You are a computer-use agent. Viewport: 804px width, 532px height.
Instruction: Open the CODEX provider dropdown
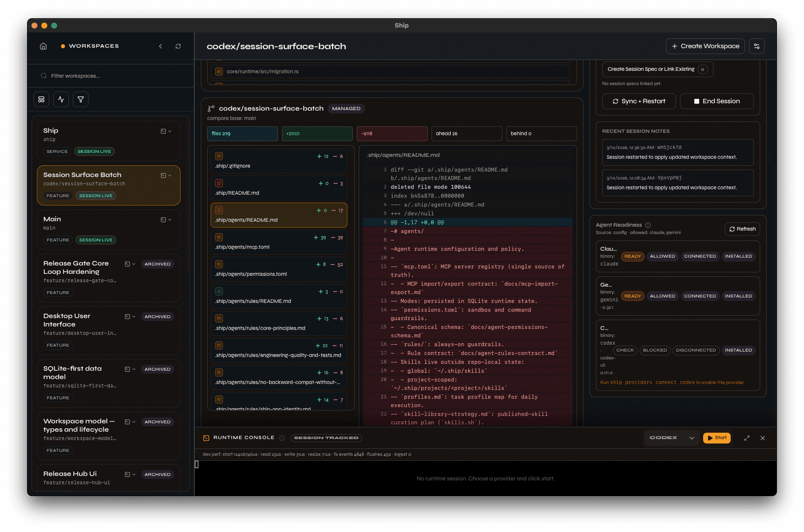(692, 438)
